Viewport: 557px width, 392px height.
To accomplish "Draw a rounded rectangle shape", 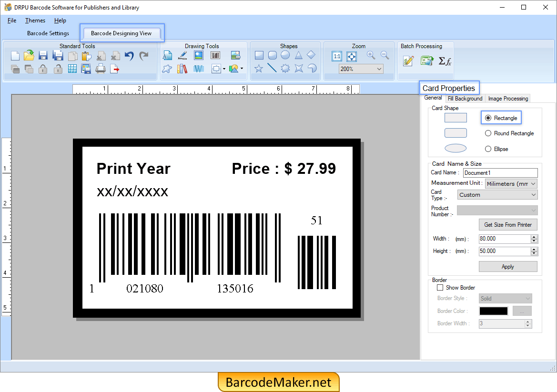I will point(273,55).
